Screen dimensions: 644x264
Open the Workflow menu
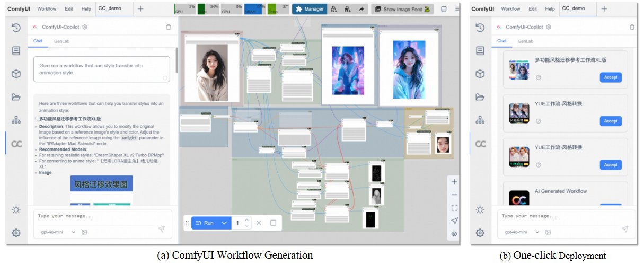[47, 9]
